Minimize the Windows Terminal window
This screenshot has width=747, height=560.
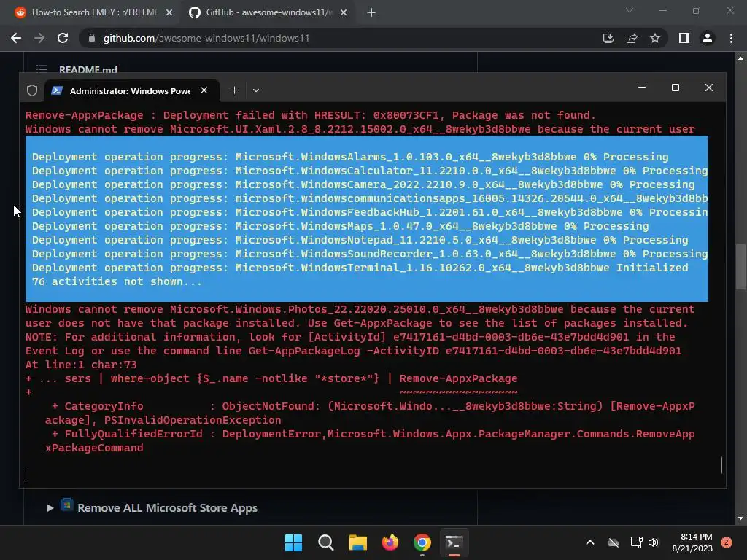(x=642, y=87)
